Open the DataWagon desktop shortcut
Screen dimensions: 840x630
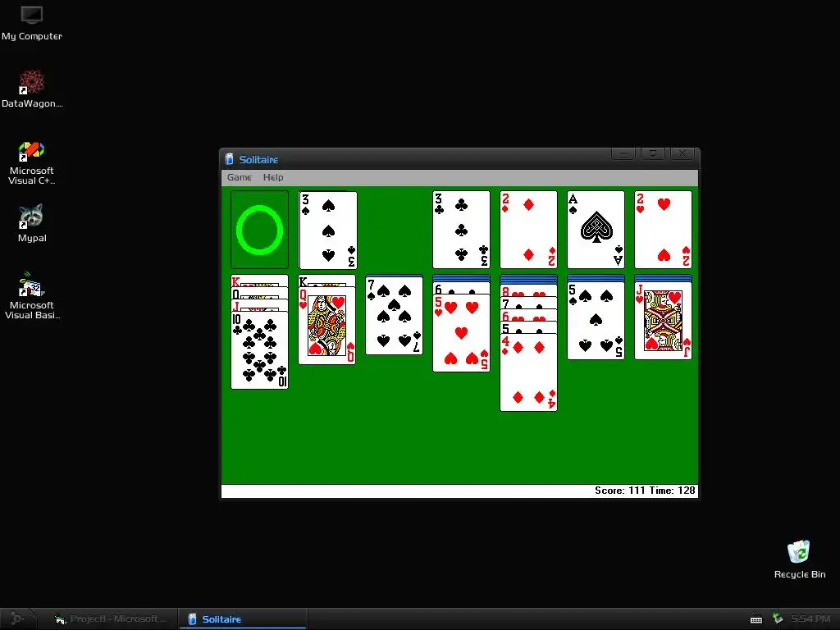click(x=32, y=89)
